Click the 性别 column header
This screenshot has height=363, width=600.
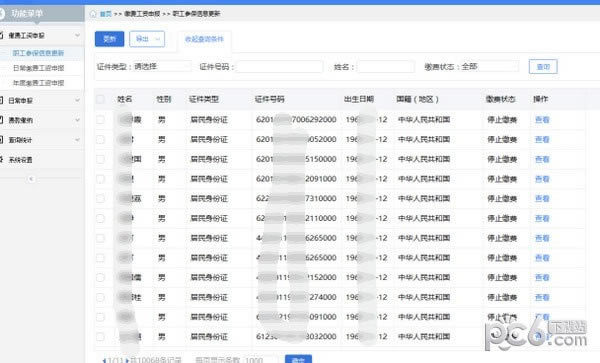point(164,99)
